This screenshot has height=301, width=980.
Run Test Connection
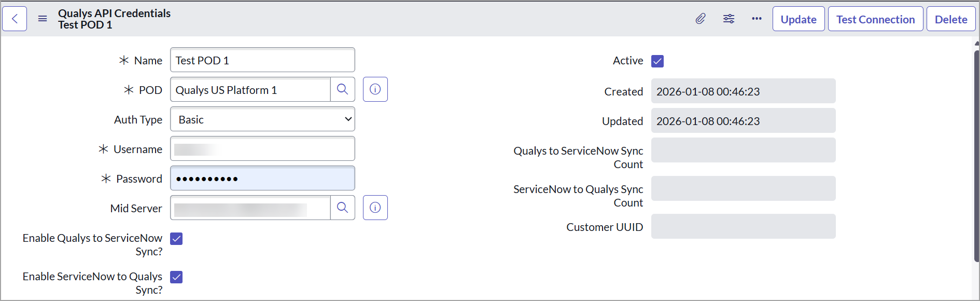click(x=875, y=19)
